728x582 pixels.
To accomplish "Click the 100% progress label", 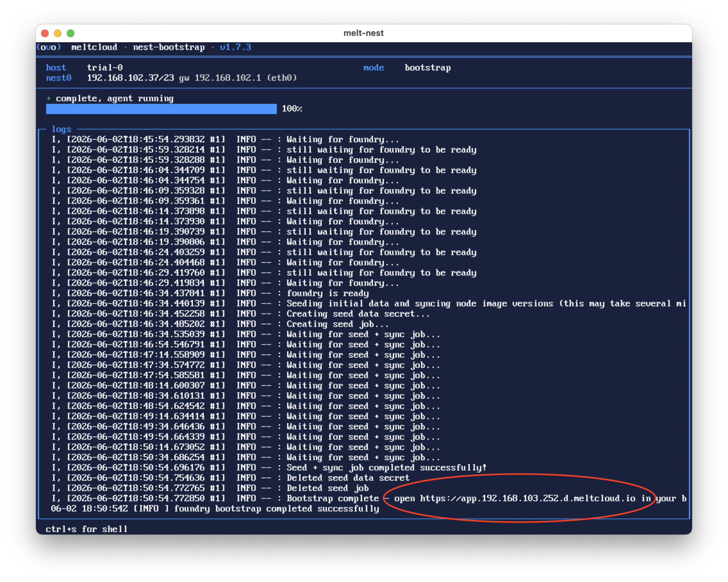I will click(292, 109).
